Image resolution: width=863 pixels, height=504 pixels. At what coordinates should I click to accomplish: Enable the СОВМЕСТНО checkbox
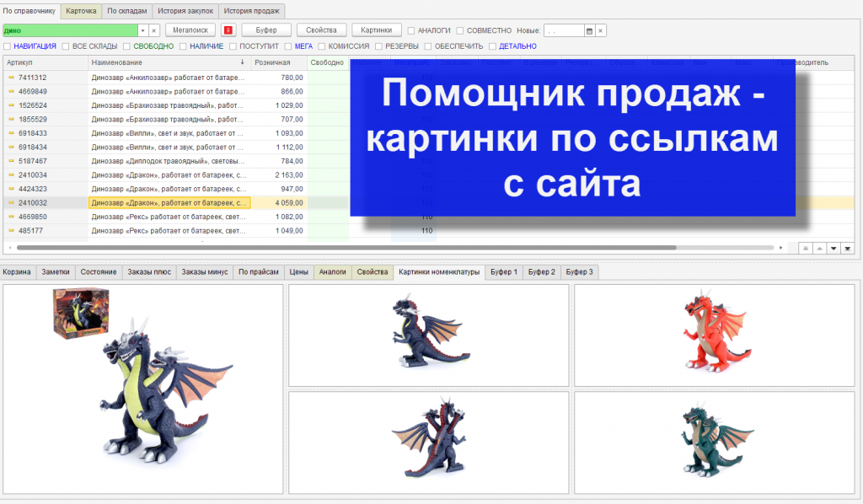click(x=460, y=31)
